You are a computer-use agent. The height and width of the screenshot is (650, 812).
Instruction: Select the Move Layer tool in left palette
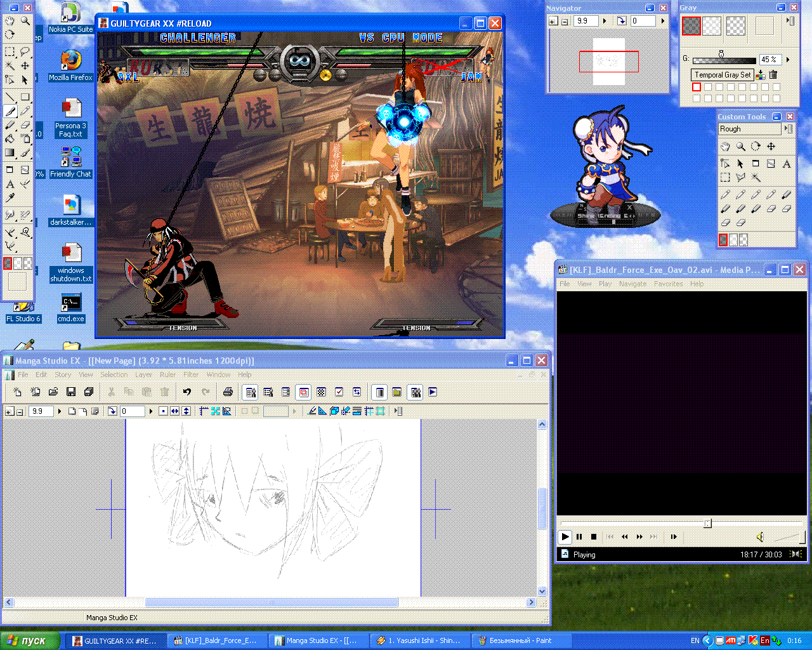pyautogui.click(x=25, y=66)
